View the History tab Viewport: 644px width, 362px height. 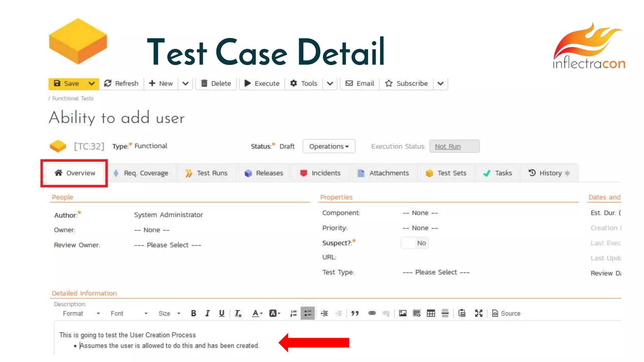pyautogui.click(x=549, y=173)
